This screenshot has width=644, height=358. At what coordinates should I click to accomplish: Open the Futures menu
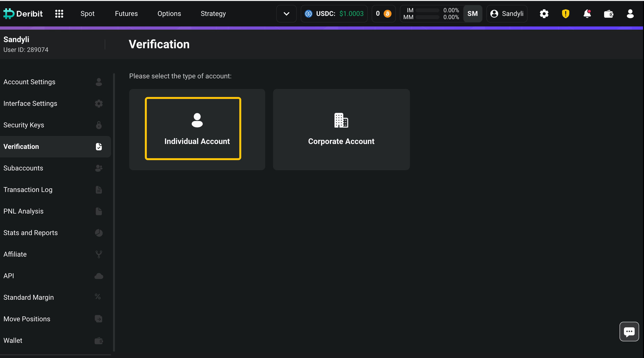[x=126, y=13]
